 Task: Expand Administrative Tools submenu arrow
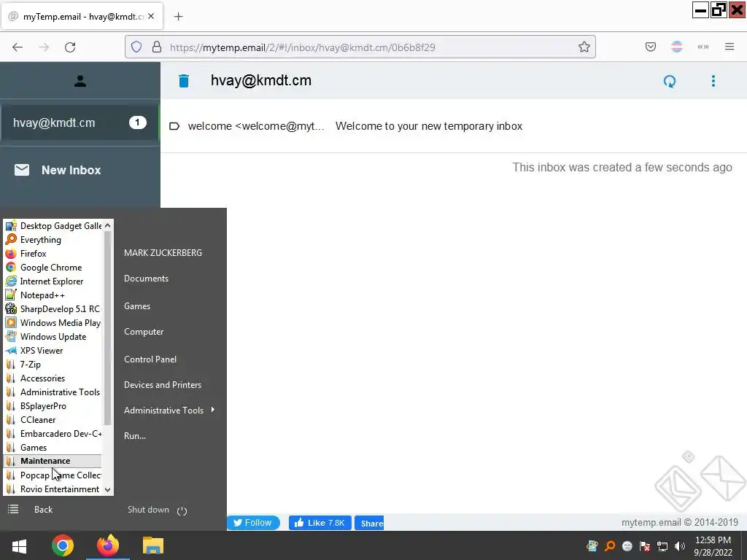pyautogui.click(x=212, y=410)
